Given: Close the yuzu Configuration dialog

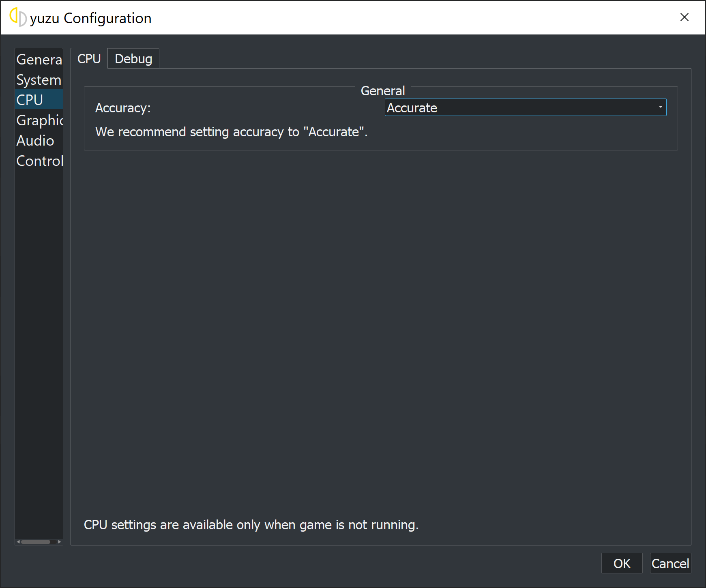Looking at the screenshot, I should tap(685, 17).
